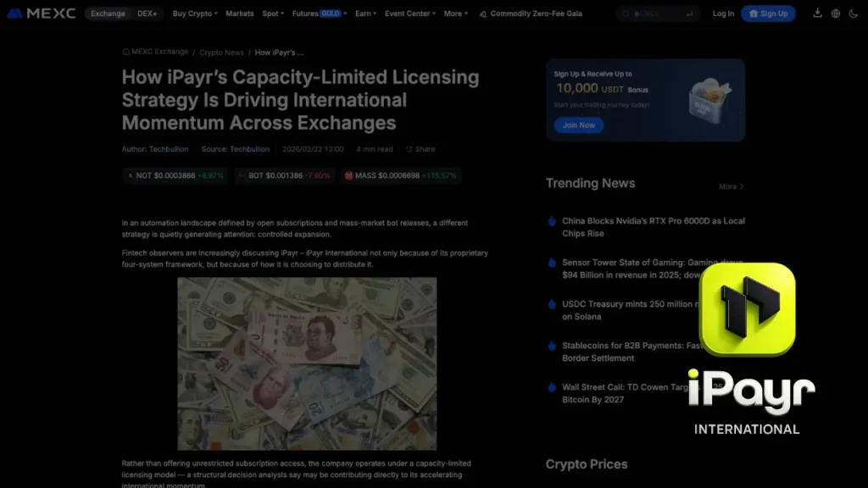Click the search magnifier icon
The width and height of the screenshot is (868, 488).
pyautogui.click(x=625, y=13)
